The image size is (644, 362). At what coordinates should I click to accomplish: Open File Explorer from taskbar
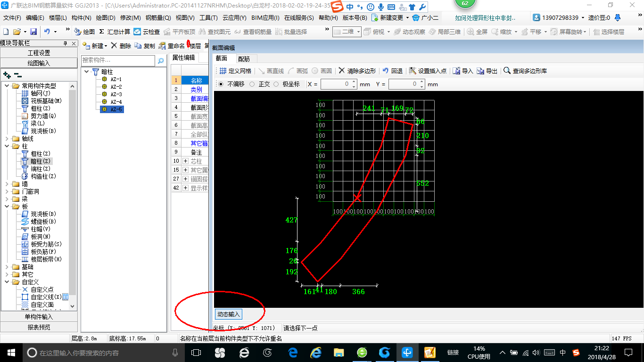click(339, 353)
